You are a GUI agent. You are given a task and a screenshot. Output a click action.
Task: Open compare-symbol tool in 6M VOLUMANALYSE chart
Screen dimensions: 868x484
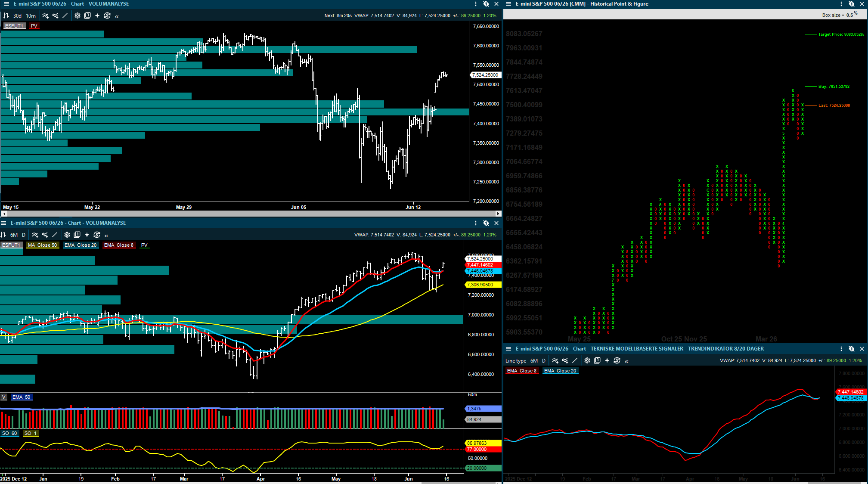[45, 235]
